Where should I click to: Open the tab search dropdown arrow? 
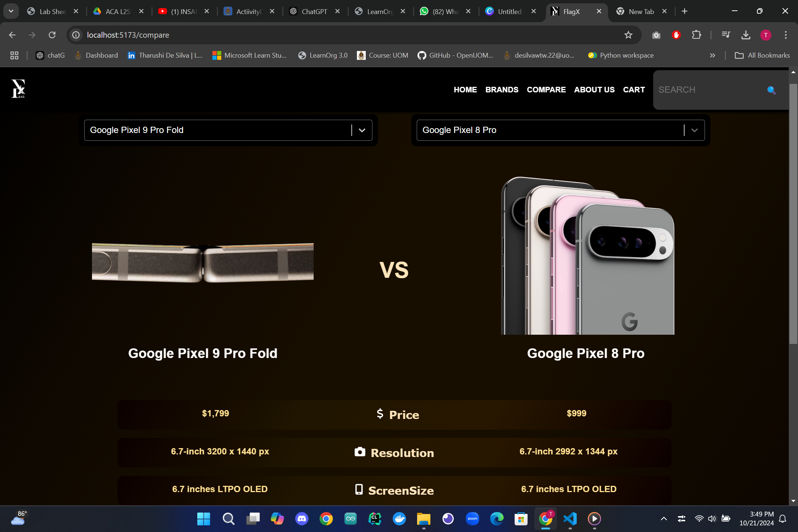pos(11,11)
